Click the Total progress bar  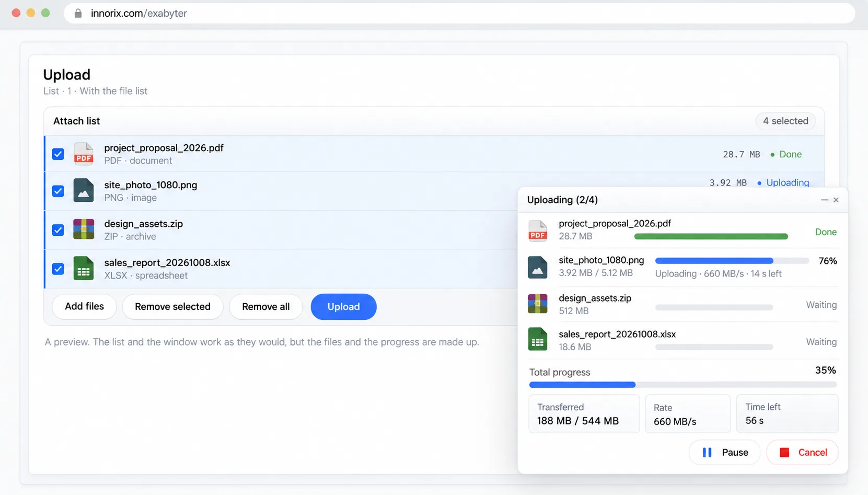coord(683,385)
